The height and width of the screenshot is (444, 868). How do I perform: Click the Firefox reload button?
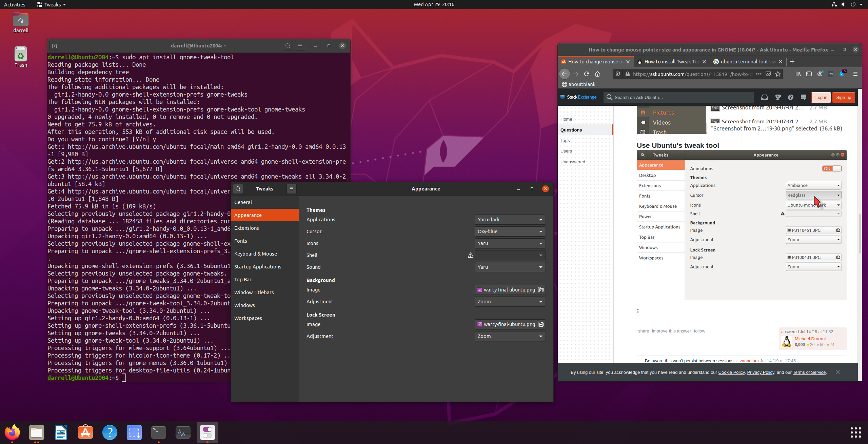[587, 74]
